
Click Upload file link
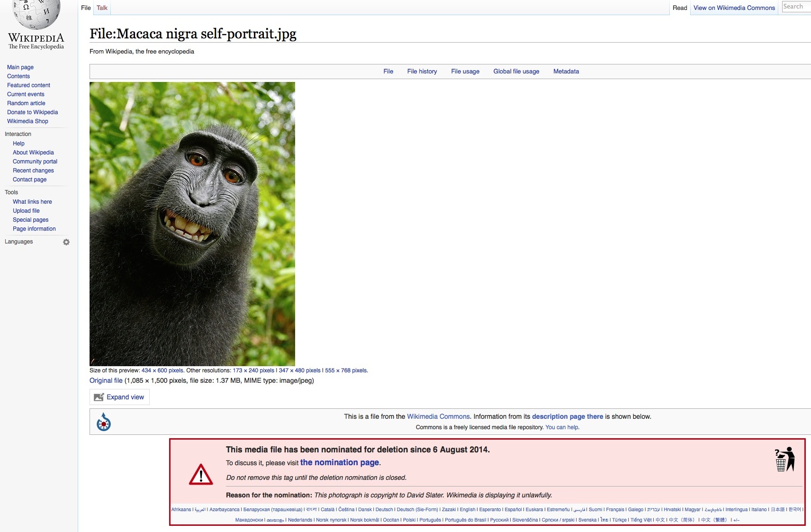26,211
